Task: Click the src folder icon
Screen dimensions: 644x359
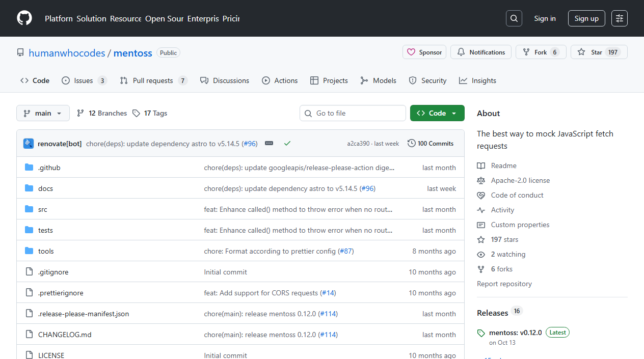Action: (29, 209)
